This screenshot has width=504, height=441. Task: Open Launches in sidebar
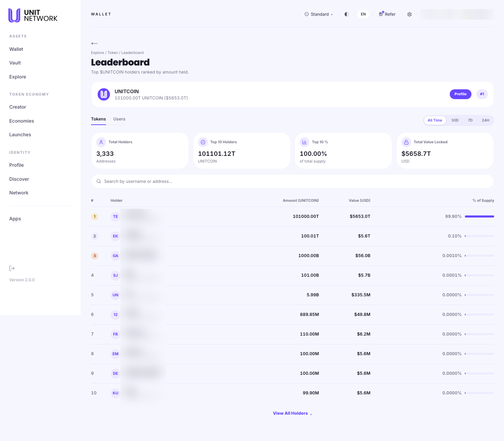pos(20,135)
